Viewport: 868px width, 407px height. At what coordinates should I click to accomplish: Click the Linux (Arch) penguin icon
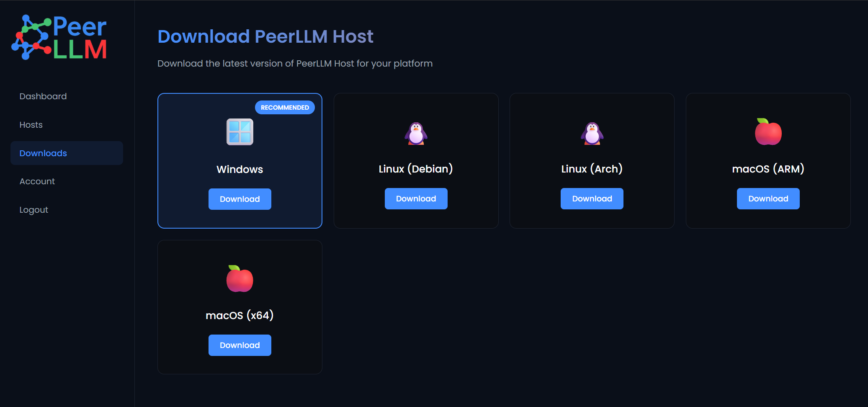pyautogui.click(x=592, y=133)
